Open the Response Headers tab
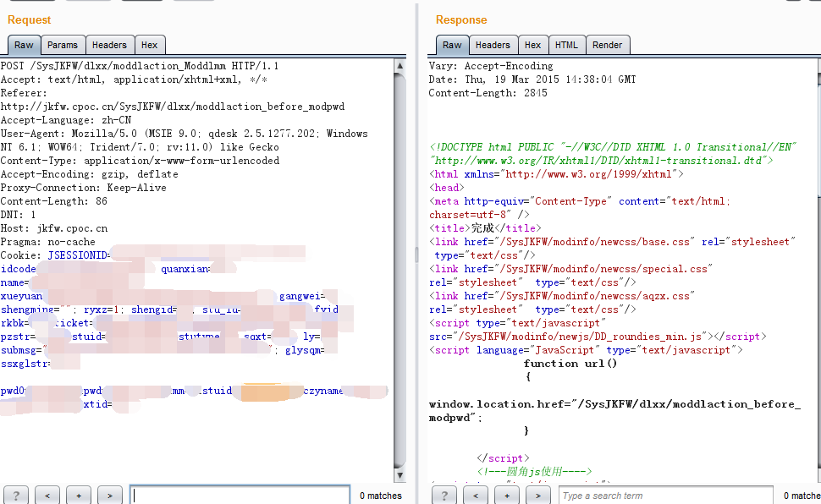The height and width of the screenshot is (504, 821). (493, 45)
